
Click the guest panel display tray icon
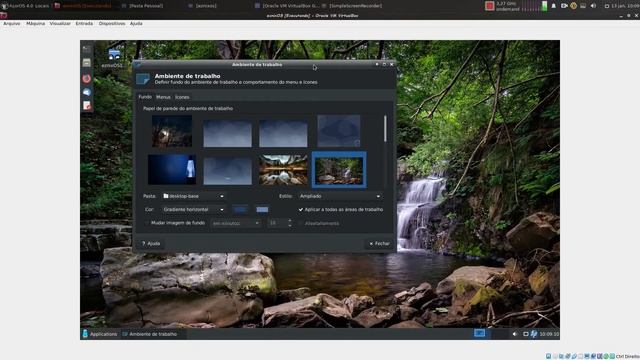pos(525,334)
